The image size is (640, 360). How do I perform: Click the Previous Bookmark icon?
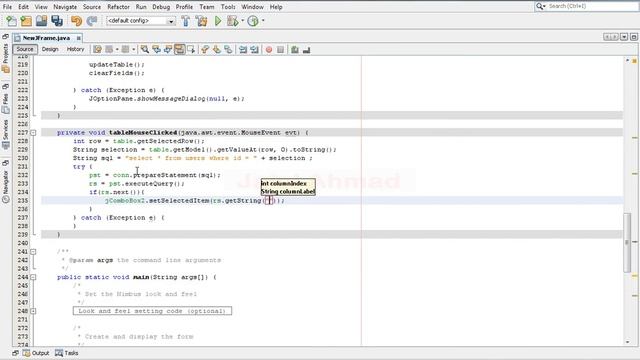click(x=205, y=49)
